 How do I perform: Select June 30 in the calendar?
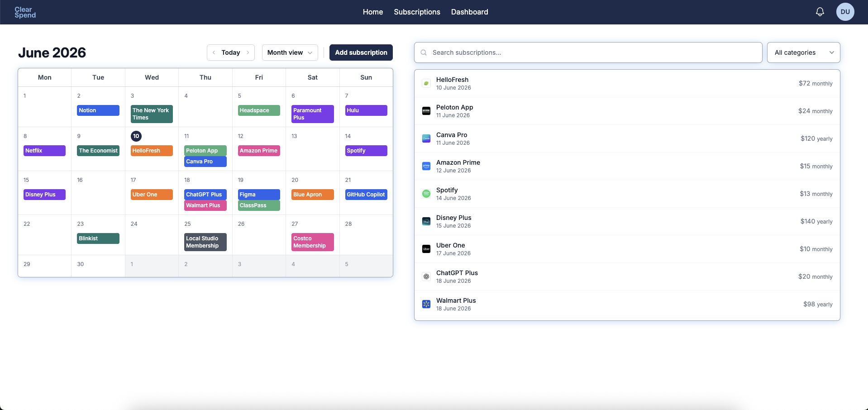pos(81,264)
